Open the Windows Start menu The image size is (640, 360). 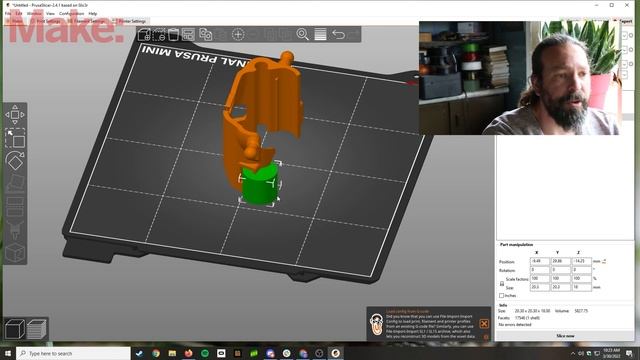[8, 353]
